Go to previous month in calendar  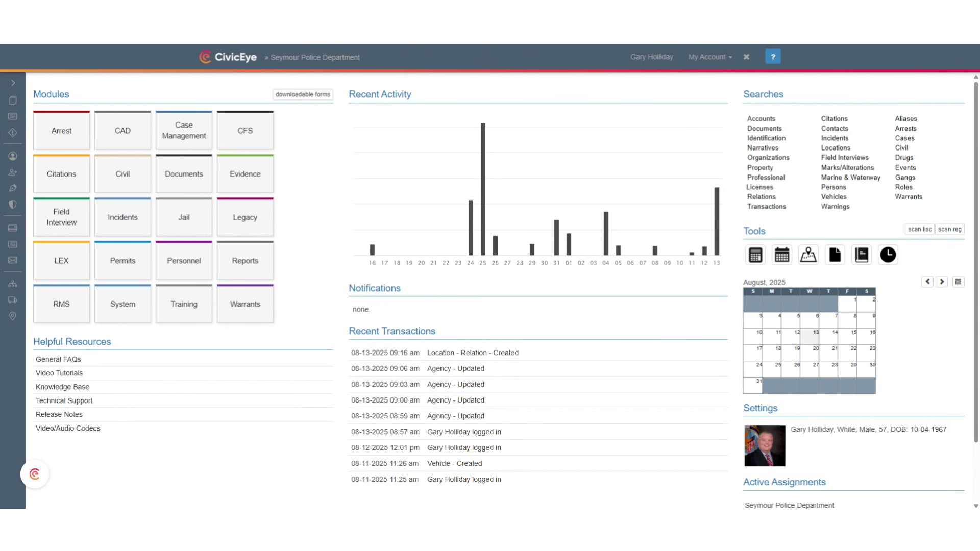927,282
